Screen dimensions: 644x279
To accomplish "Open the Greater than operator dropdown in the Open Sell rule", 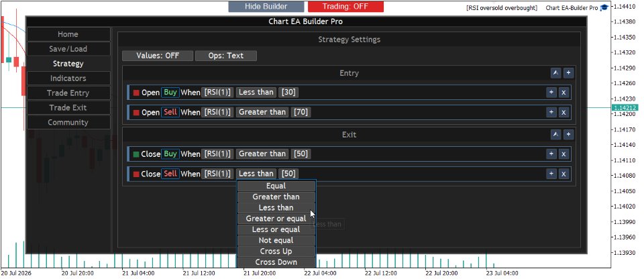I will [x=262, y=112].
